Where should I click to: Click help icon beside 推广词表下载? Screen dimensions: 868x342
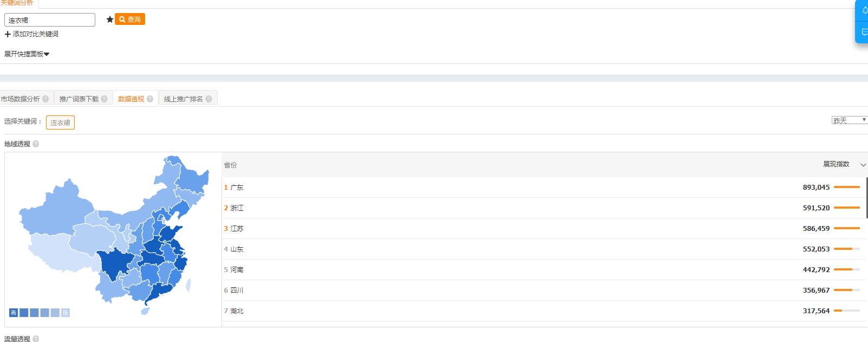pyautogui.click(x=105, y=99)
